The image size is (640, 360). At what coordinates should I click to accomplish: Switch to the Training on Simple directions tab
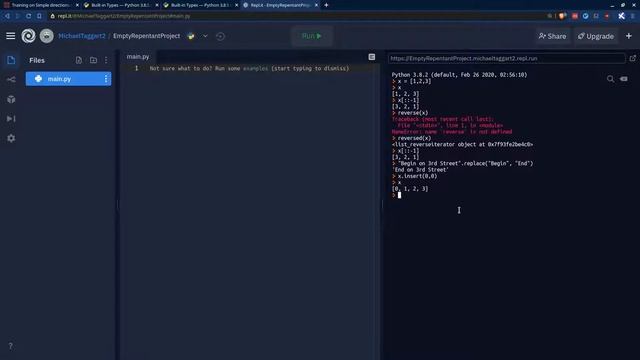pos(41,5)
